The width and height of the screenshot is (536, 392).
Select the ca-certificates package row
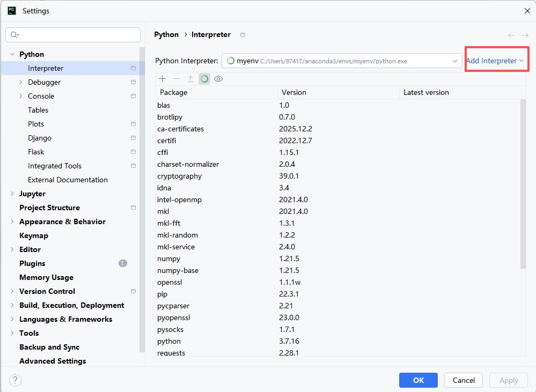[x=337, y=129]
